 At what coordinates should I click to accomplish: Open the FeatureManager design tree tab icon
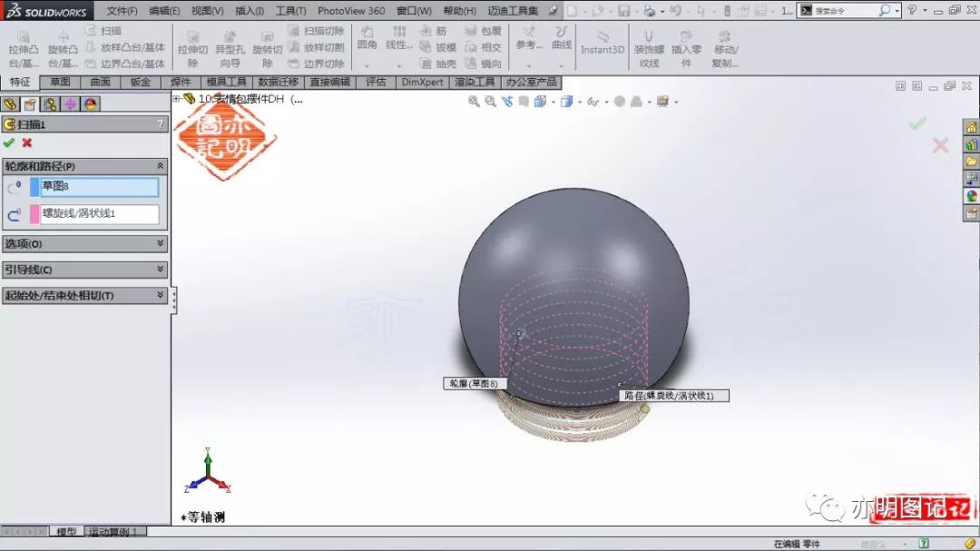coord(10,103)
